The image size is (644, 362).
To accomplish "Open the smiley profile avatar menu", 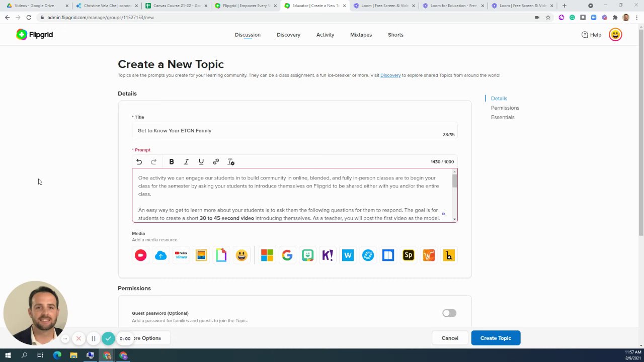I will pyautogui.click(x=615, y=35).
